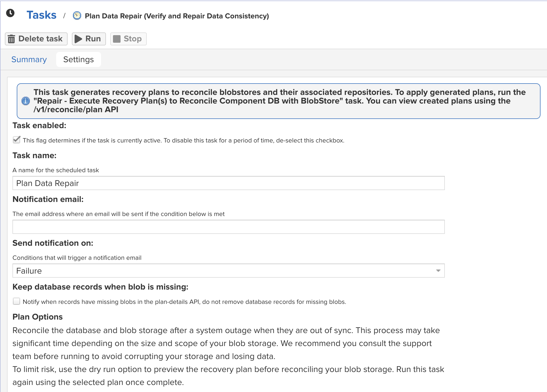Click 'Keep database records when blob is missing' heading
Viewport: 547px width, 392px height.
[x=100, y=287]
